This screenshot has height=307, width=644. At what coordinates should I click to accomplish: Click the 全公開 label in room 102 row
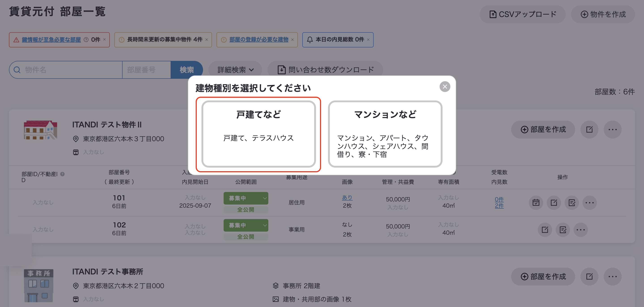point(246,237)
